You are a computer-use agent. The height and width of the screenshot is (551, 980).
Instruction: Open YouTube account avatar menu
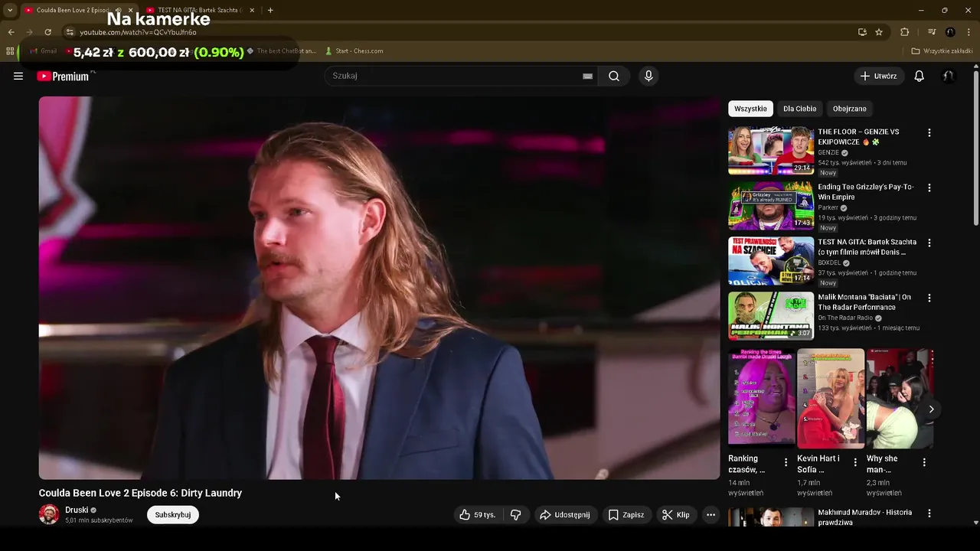[x=949, y=76]
